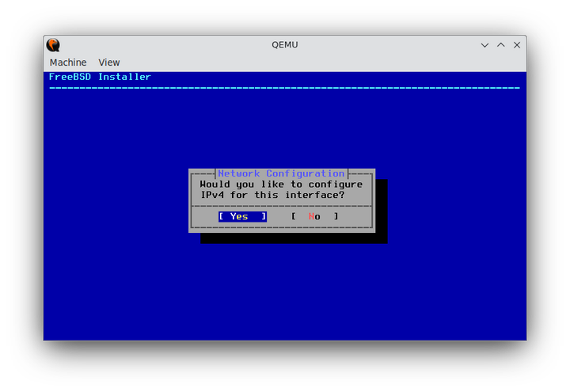Viewport: 570px width, 392px height.
Task: Click the 'FreeBSD Installer' header text
Action: click(x=100, y=77)
